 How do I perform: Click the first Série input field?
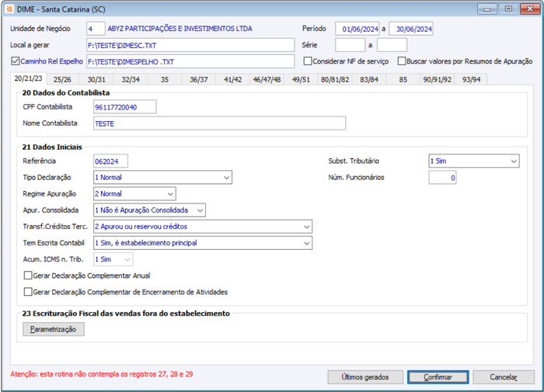[x=350, y=45]
